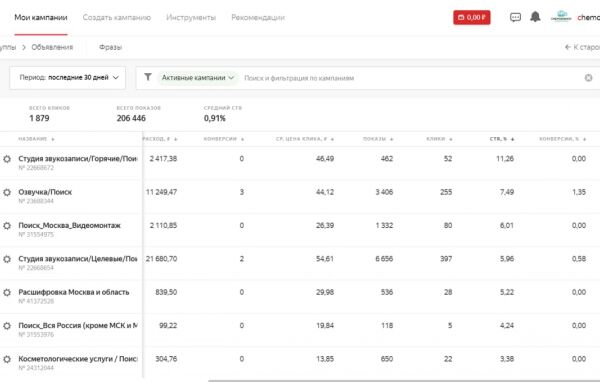Click the campaign search and filter field
Image resolution: width=600 pixels, height=382 pixels.
click(411, 78)
